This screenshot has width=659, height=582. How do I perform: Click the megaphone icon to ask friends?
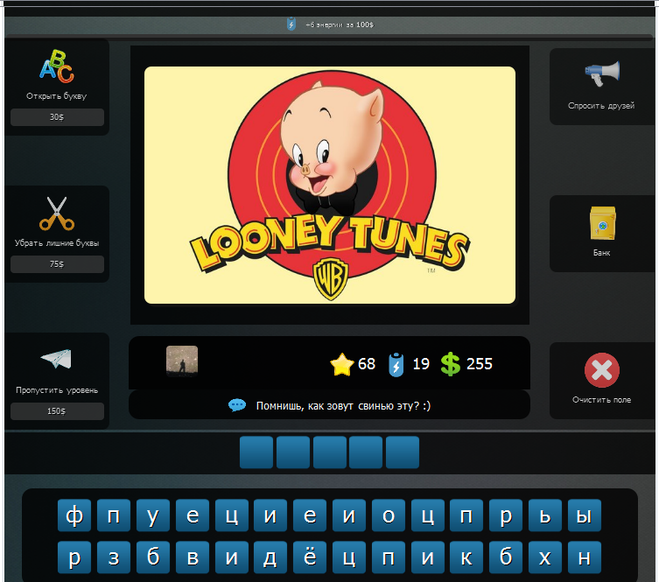click(602, 74)
